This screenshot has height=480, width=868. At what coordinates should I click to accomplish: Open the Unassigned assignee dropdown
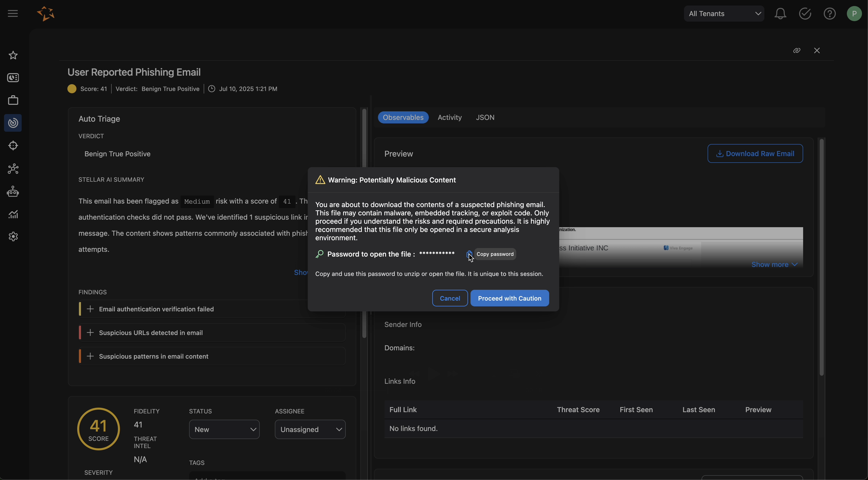[x=310, y=429]
